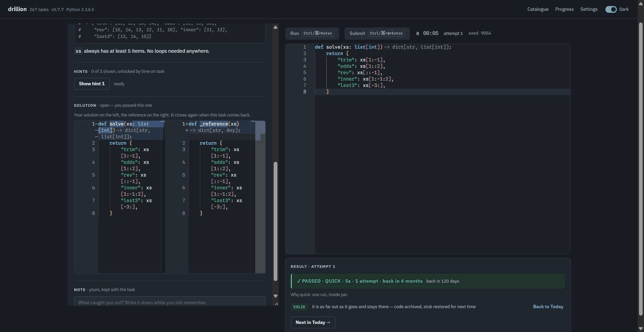This screenshot has width=644, height=332.
Task: Click the "seed 9054" label
Action: pyautogui.click(x=480, y=33)
